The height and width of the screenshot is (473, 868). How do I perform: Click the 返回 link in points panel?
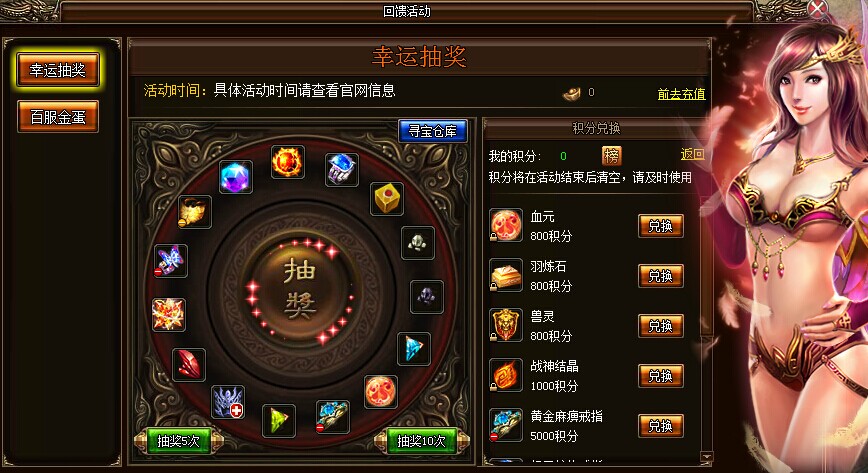click(x=693, y=155)
